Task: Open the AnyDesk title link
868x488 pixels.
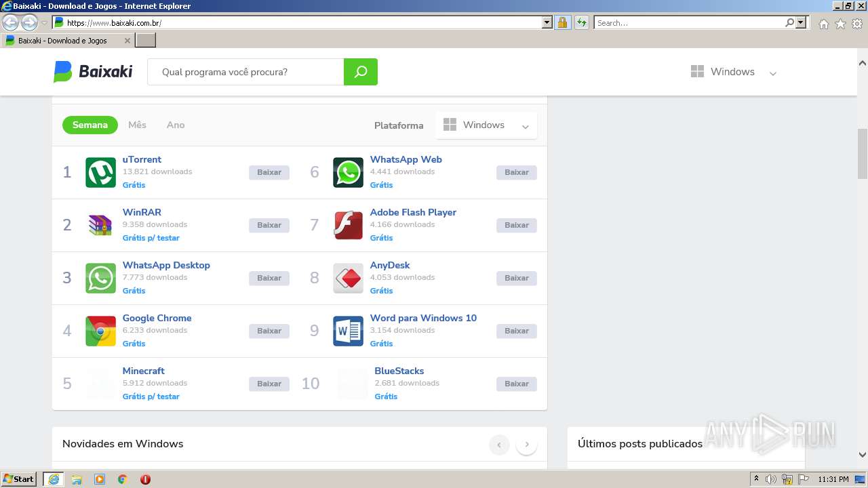Action: [x=390, y=265]
